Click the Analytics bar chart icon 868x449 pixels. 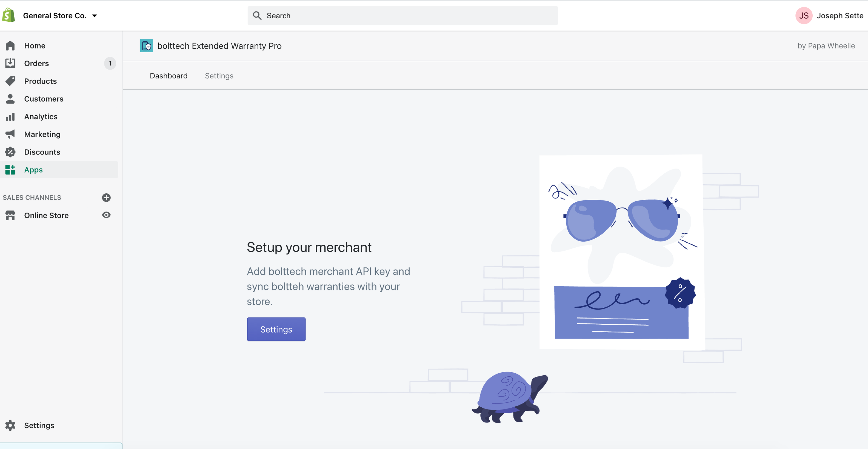pyautogui.click(x=10, y=116)
